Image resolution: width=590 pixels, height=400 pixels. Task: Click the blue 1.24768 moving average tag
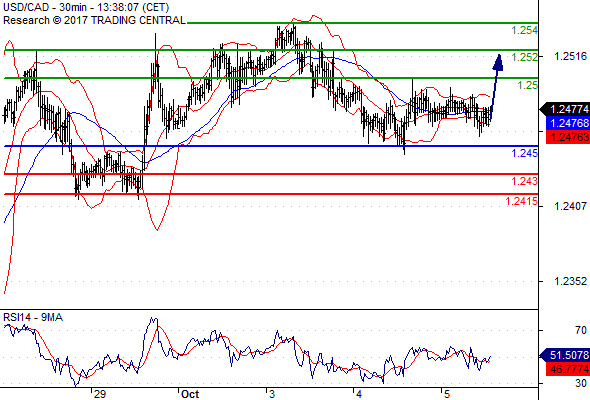pyautogui.click(x=568, y=123)
